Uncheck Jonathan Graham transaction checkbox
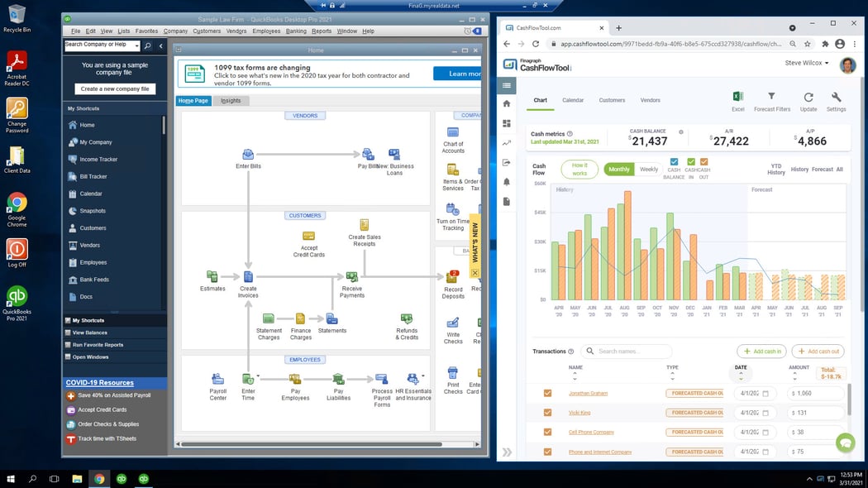This screenshot has width=868, height=488. click(547, 393)
